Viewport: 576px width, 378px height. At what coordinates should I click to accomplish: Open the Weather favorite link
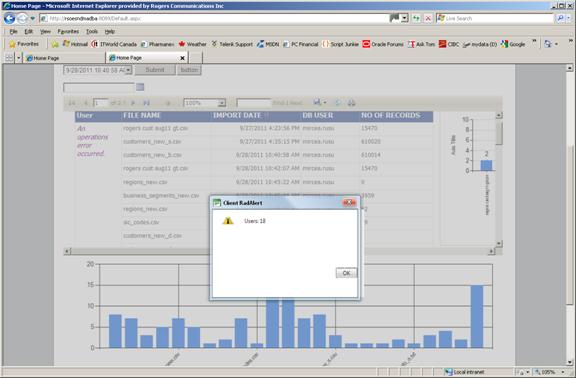click(x=192, y=44)
